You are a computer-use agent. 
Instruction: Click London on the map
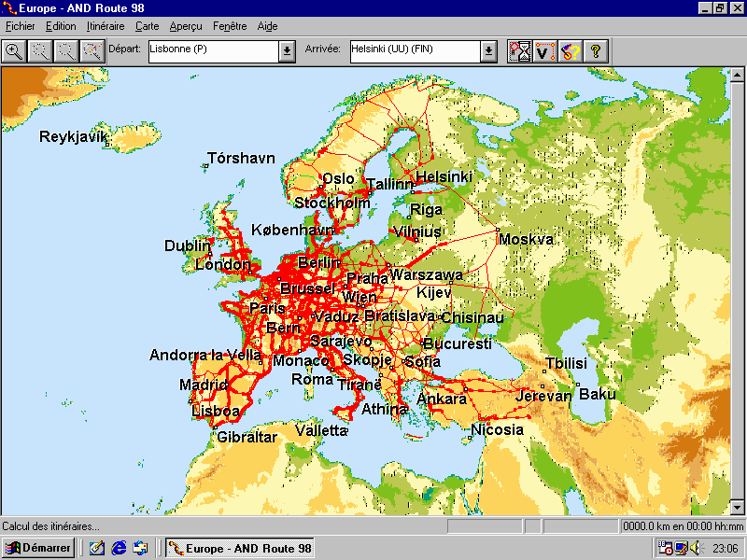pyautogui.click(x=223, y=264)
